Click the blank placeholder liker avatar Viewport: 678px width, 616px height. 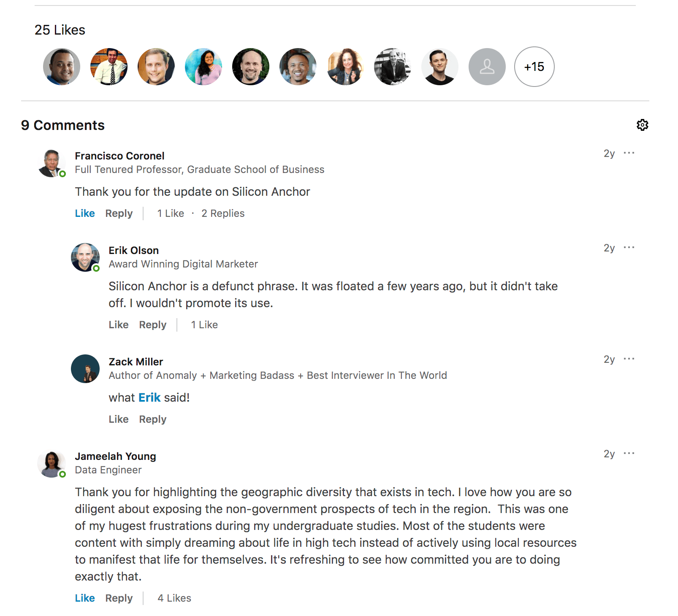tap(487, 67)
